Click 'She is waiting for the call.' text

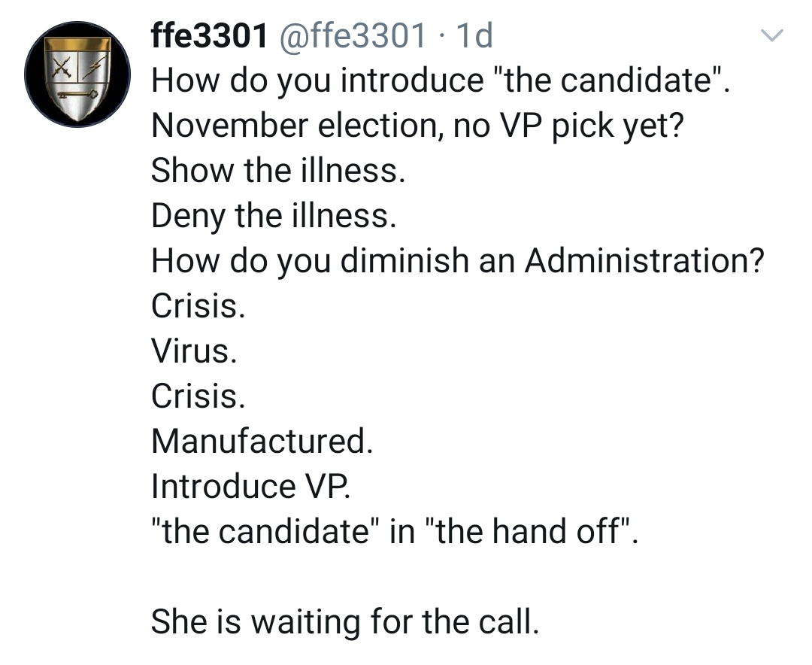tap(345, 622)
